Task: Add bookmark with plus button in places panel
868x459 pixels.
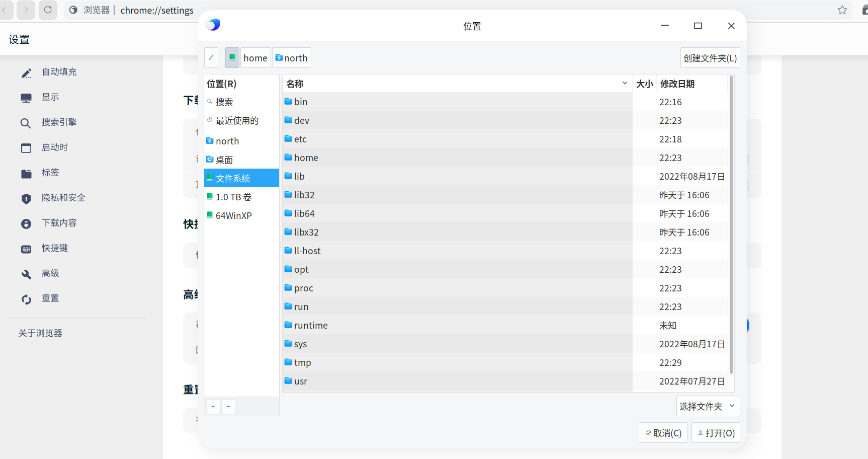Action: click(213, 406)
